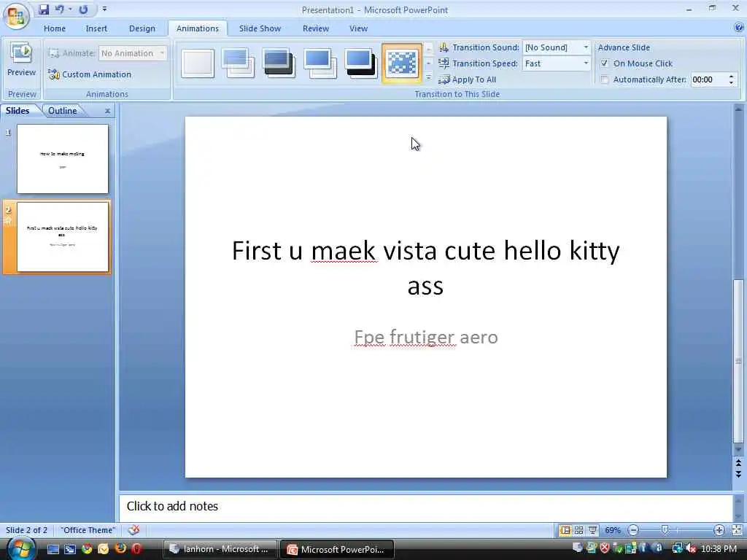
Task: Close the Slides/Outline pane
Action: click(107, 111)
